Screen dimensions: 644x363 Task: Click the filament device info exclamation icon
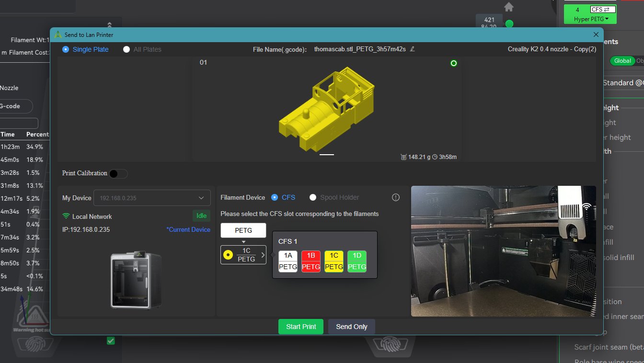[x=396, y=197]
